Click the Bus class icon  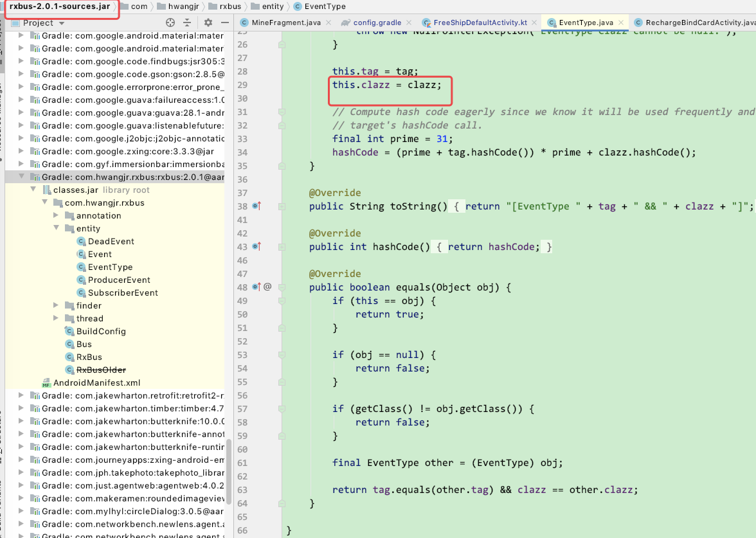point(69,344)
